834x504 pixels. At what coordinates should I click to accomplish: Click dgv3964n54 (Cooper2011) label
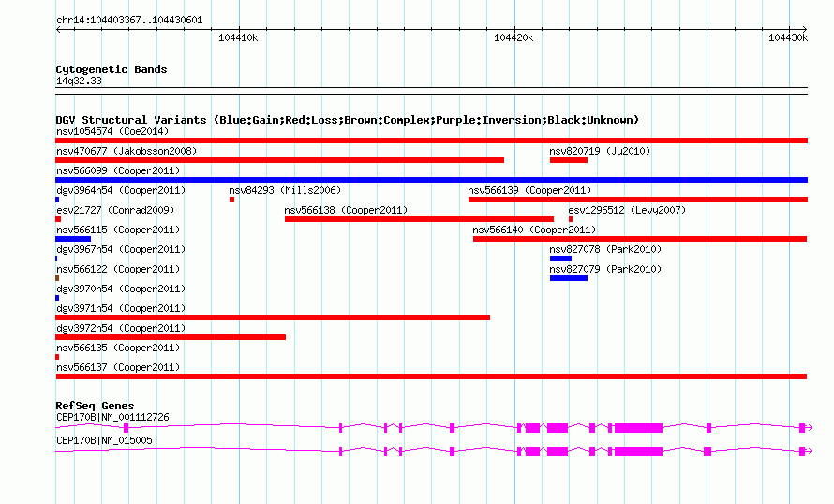[x=121, y=190]
